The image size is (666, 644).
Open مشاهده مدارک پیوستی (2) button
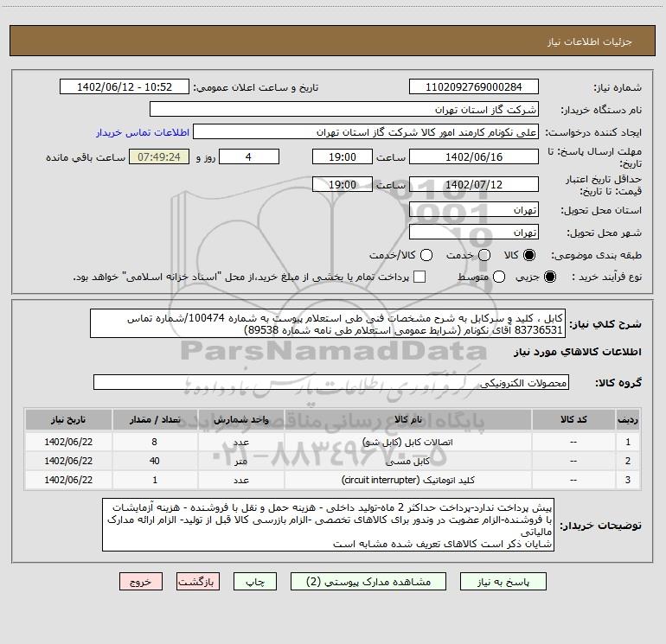368,582
